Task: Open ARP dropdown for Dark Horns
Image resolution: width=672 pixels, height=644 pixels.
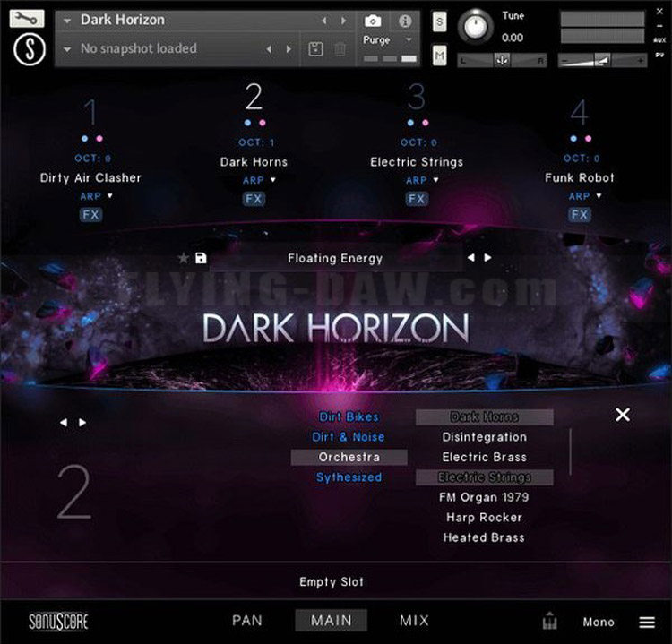Action: pyautogui.click(x=272, y=180)
